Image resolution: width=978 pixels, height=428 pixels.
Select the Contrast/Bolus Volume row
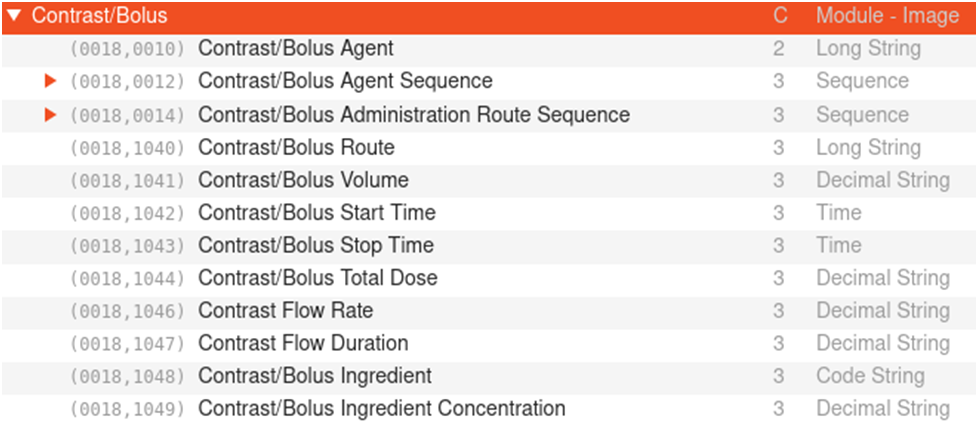303,180
